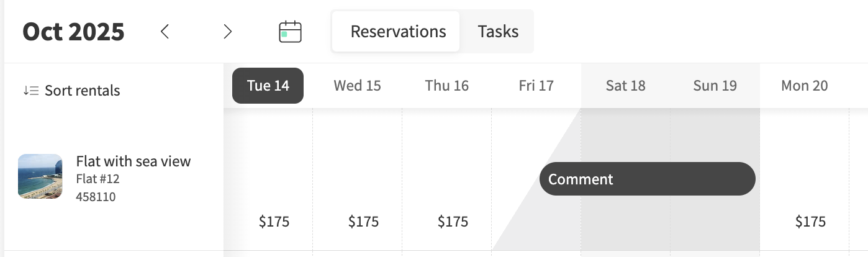Click the $175 rate for Monday 20
Image resolution: width=868 pixels, height=257 pixels.
pos(810,222)
